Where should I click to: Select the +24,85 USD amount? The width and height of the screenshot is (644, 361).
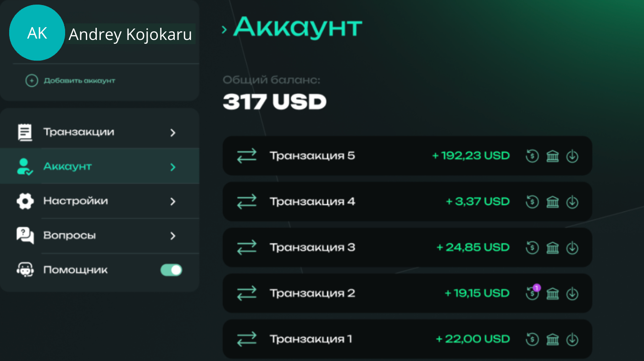473,248
